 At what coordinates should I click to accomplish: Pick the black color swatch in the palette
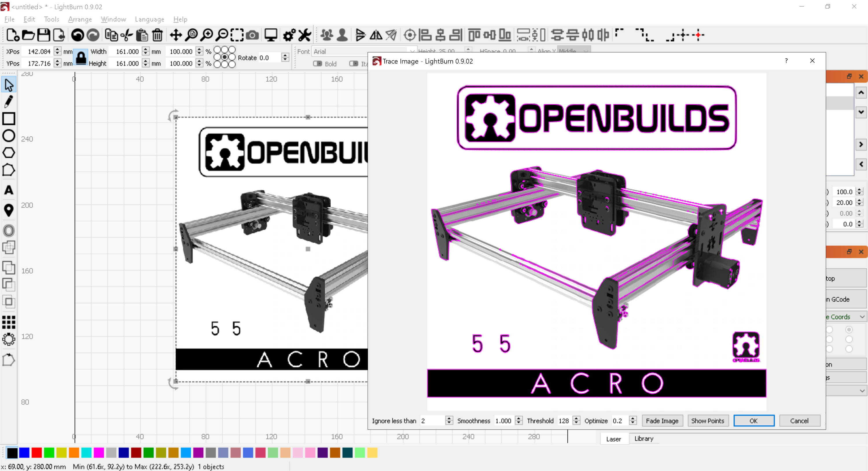(12, 453)
